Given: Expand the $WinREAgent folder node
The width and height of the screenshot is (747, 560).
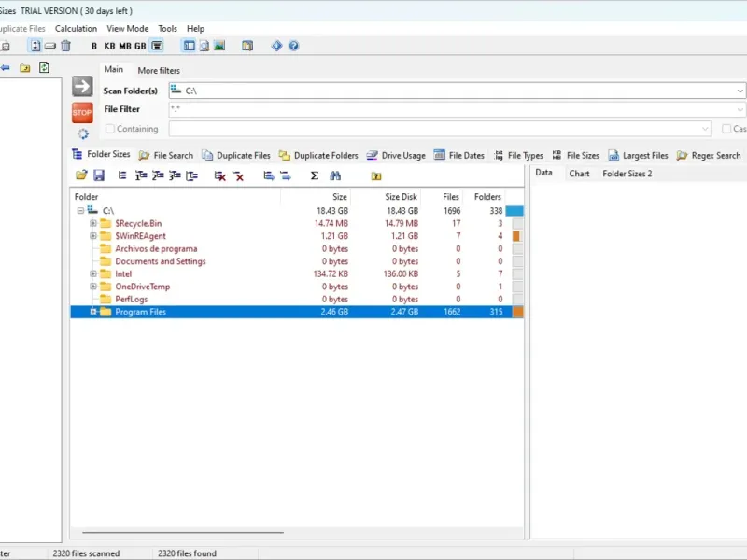Looking at the screenshot, I should tap(93, 236).
